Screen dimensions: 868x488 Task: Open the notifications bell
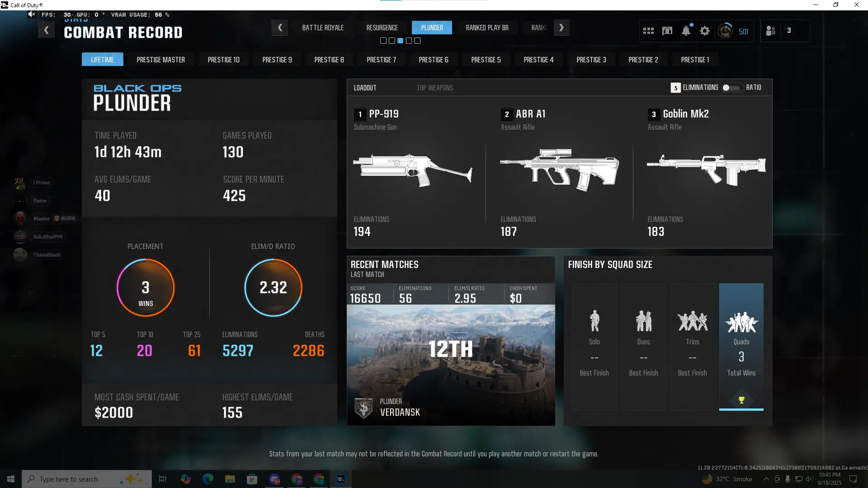(x=686, y=31)
